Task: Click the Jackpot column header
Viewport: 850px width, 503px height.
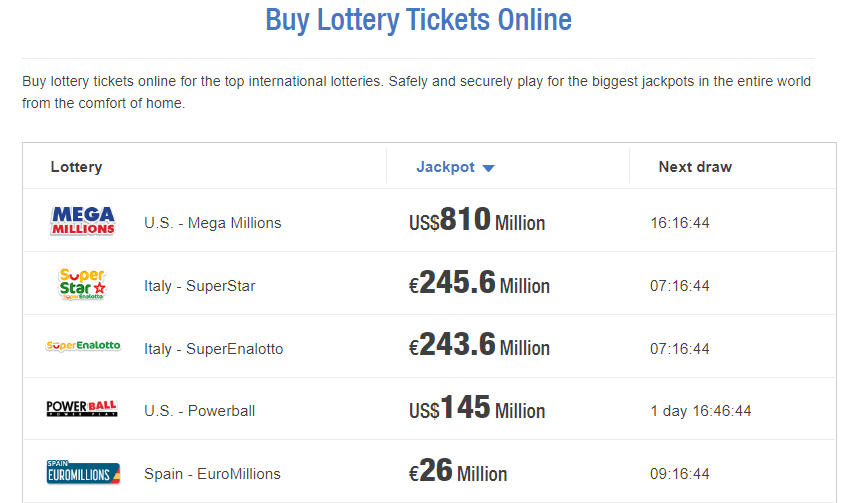Action: [446, 167]
